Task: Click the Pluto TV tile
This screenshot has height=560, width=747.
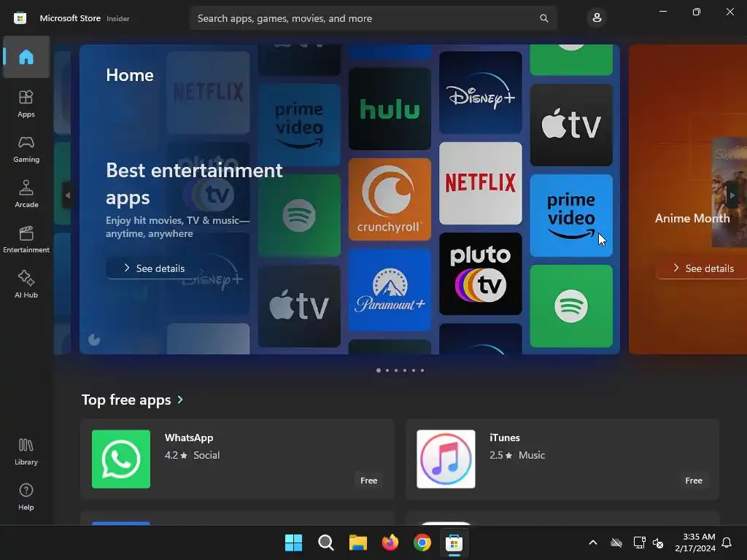Action: click(x=480, y=274)
